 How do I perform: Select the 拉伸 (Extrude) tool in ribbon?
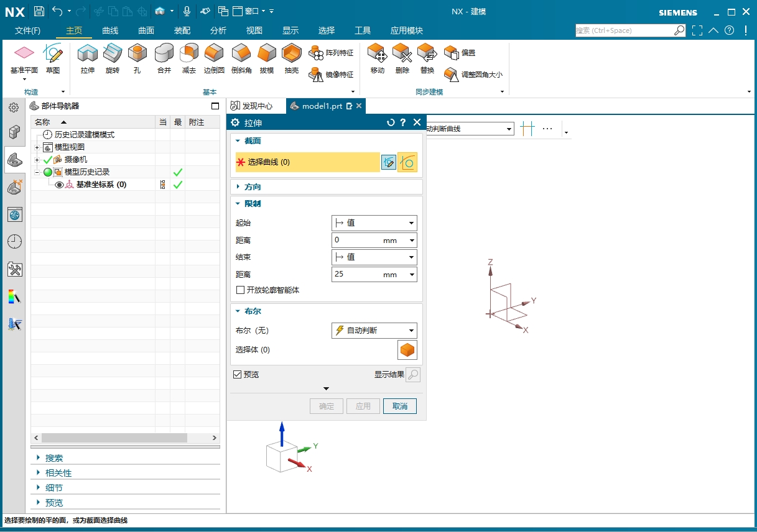click(x=87, y=55)
